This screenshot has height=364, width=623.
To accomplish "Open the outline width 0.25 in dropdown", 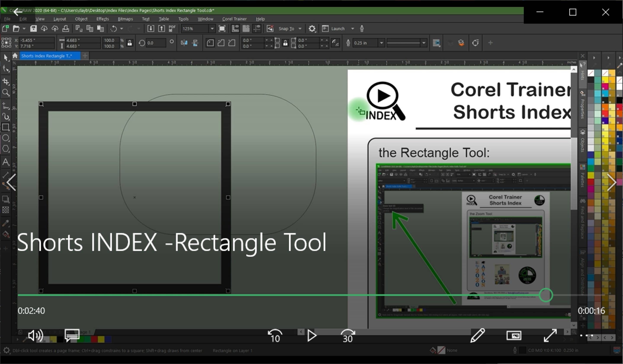I will [381, 43].
